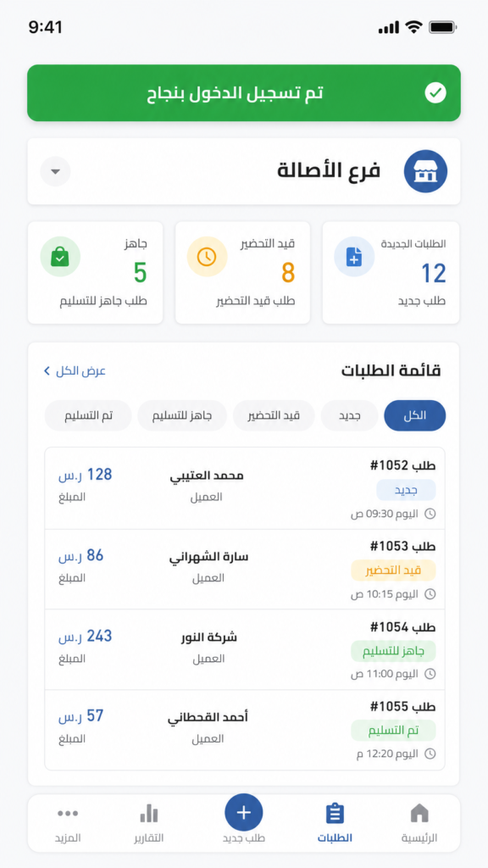
Task: Tap the 9:41 clock in status bar
Action: (46, 27)
